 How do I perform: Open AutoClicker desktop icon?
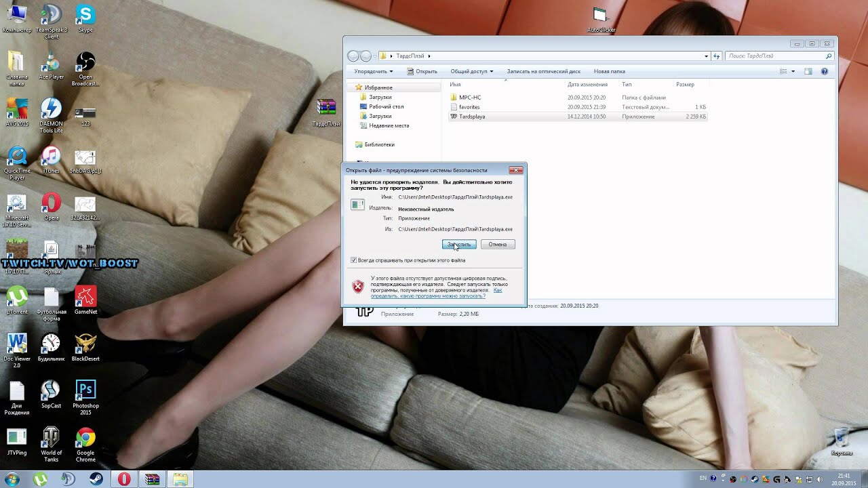[x=601, y=20]
